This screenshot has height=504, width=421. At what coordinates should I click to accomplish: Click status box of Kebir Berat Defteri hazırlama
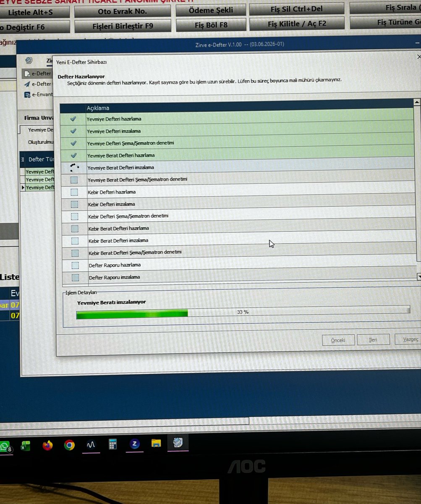tap(75, 229)
